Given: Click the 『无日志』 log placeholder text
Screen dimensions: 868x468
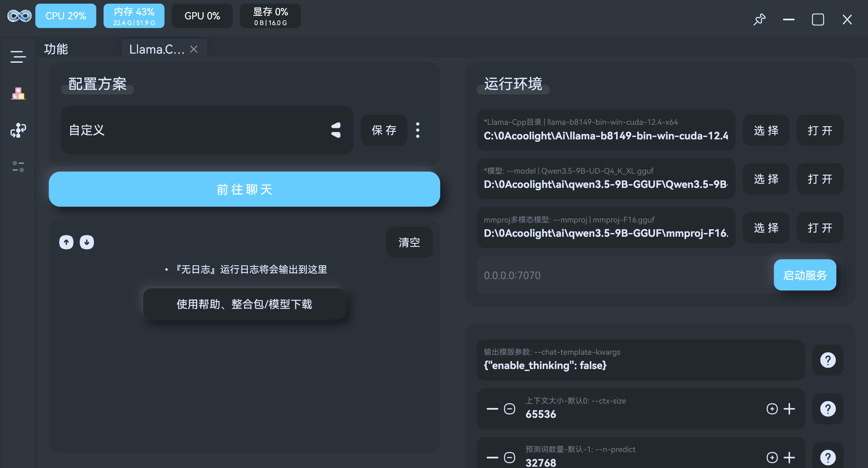Looking at the screenshot, I should [251, 270].
